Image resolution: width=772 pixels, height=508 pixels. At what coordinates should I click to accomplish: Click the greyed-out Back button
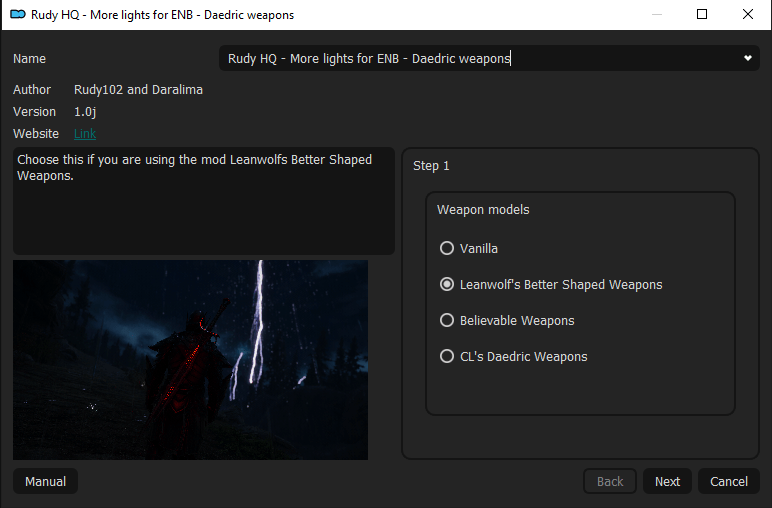click(x=610, y=481)
